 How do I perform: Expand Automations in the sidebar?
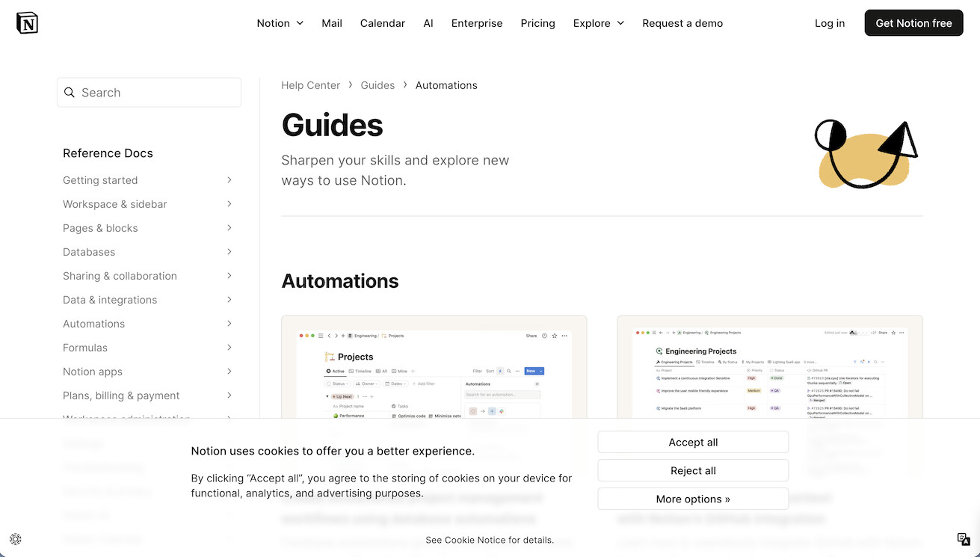click(x=93, y=324)
